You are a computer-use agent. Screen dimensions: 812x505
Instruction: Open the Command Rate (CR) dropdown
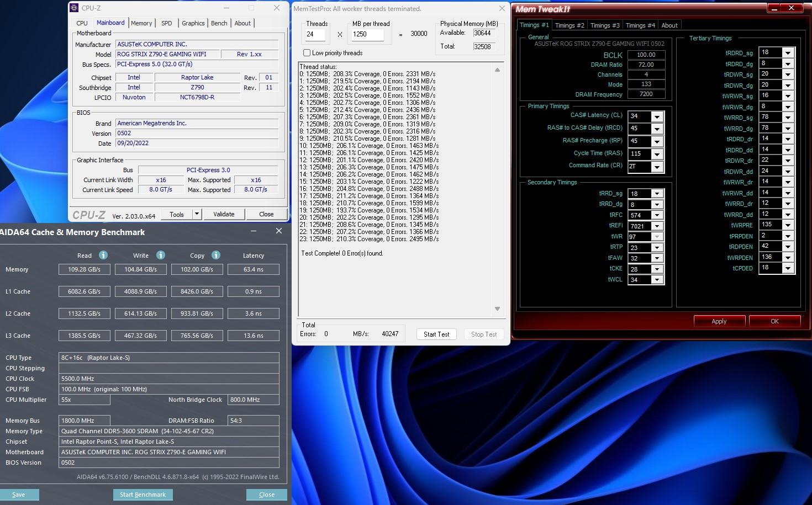(x=657, y=167)
